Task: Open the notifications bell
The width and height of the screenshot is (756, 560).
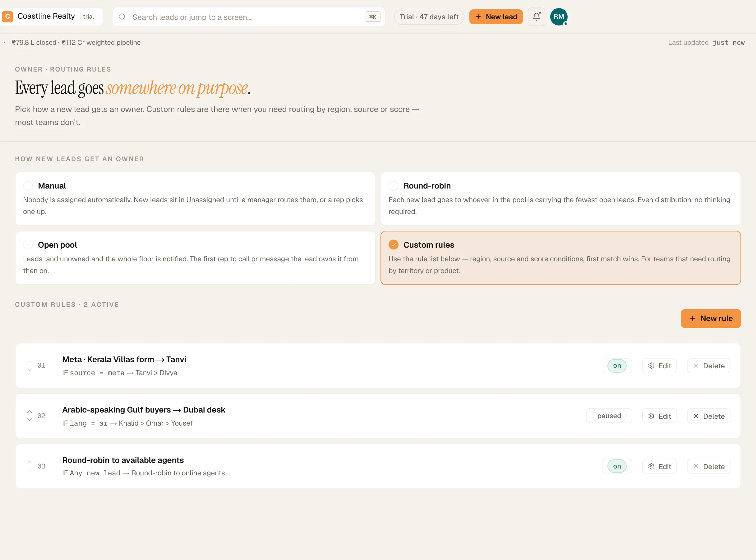Action: 537,16
